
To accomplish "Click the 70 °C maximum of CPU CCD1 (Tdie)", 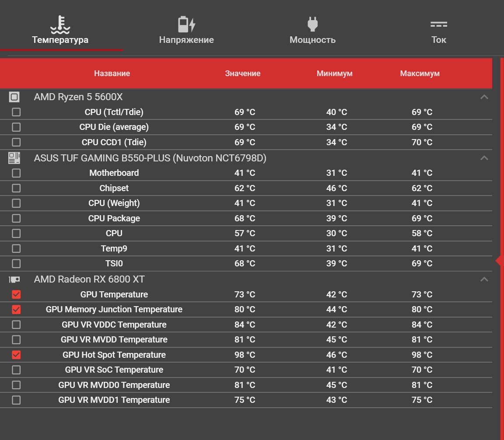I will [422, 142].
